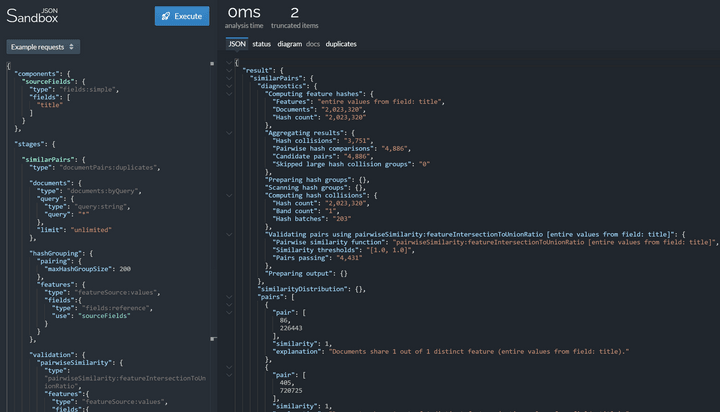Open the diagram tab
This screenshot has width=720, height=412.
pos(289,44)
